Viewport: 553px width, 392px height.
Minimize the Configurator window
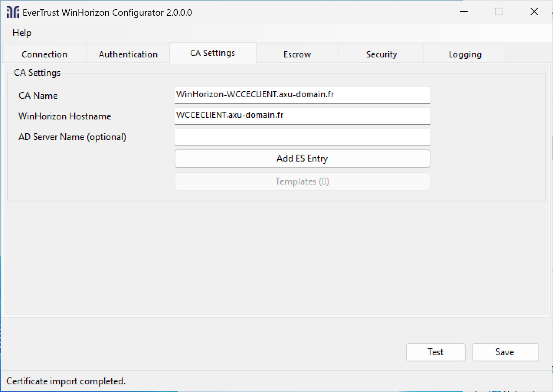pos(463,11)
